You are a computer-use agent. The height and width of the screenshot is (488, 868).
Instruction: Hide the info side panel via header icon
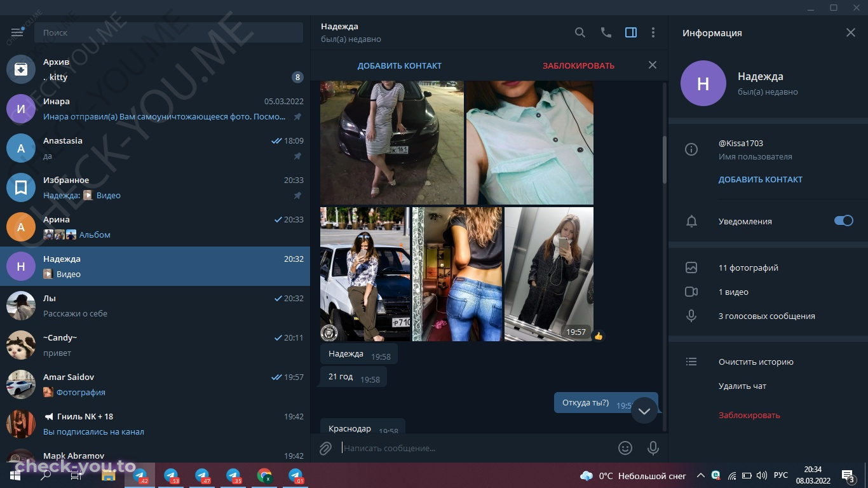point(631,32)
